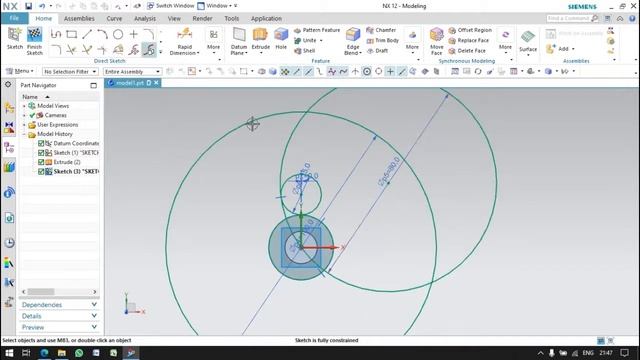The width and height of the screenshot is (640, 360).
Task: Select the Quick Extend tool
Action: tap(87, 50)
